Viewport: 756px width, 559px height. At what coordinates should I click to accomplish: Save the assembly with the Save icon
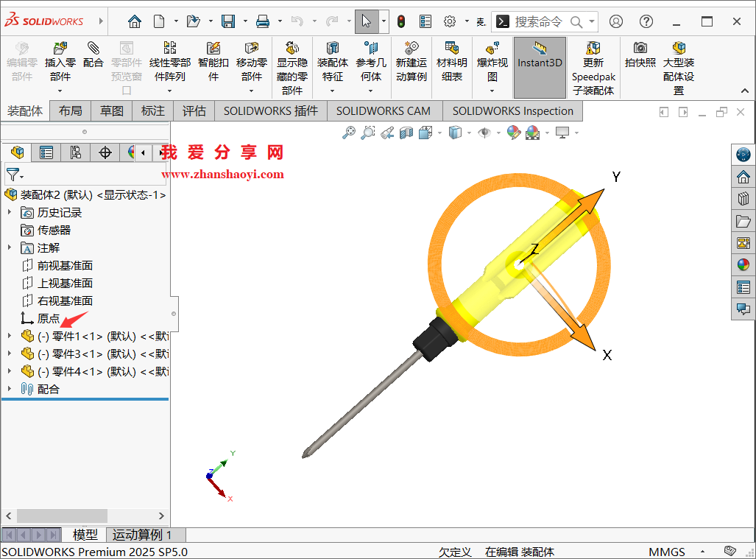coord(228,21)
